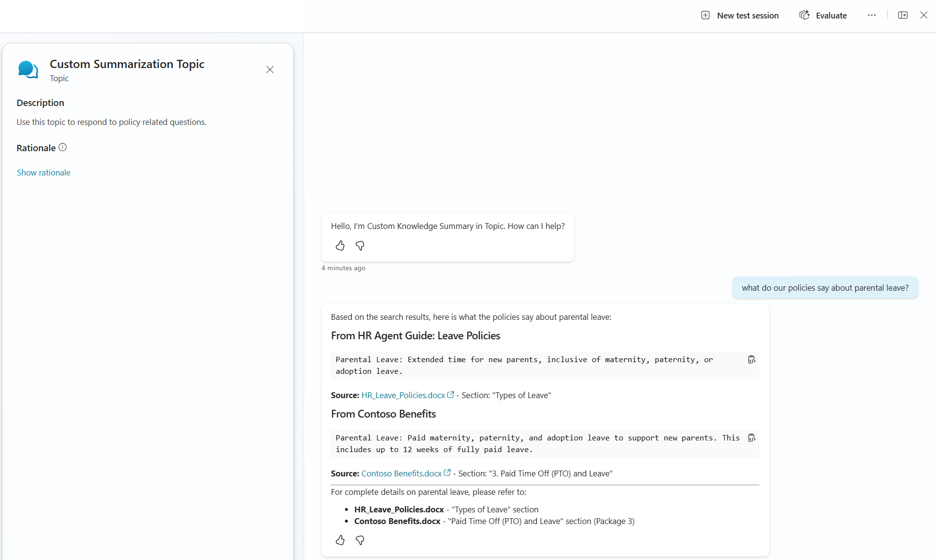Open the Contoso Benefits.docx source link

pos(401,473)
